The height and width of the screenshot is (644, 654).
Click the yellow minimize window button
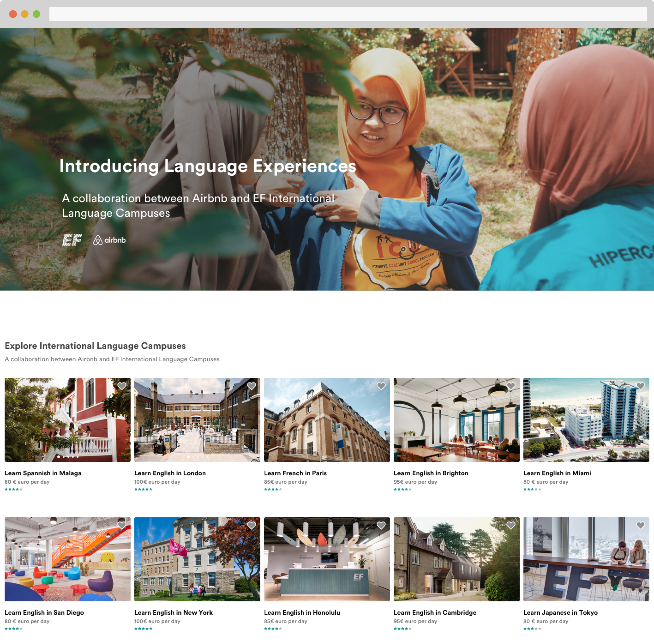coord(25,14)
